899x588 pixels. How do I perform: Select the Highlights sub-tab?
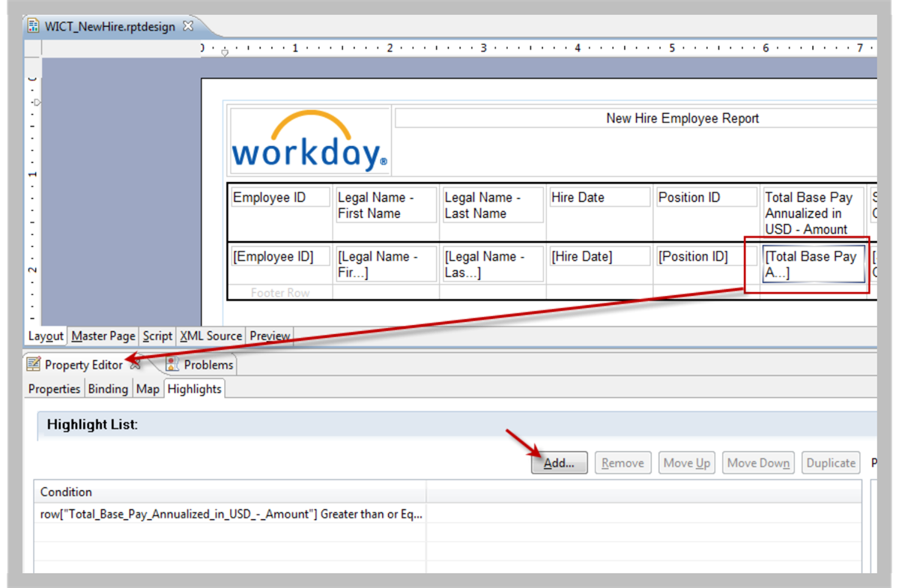(194, 389)
